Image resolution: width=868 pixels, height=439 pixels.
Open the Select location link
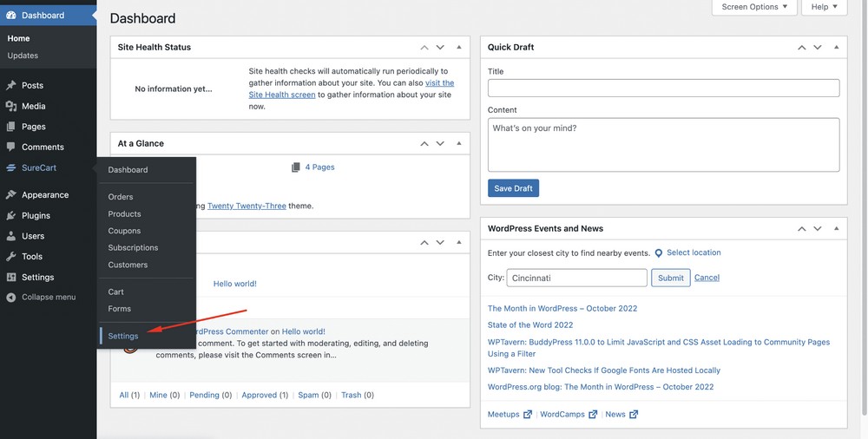tap(693, 252)
